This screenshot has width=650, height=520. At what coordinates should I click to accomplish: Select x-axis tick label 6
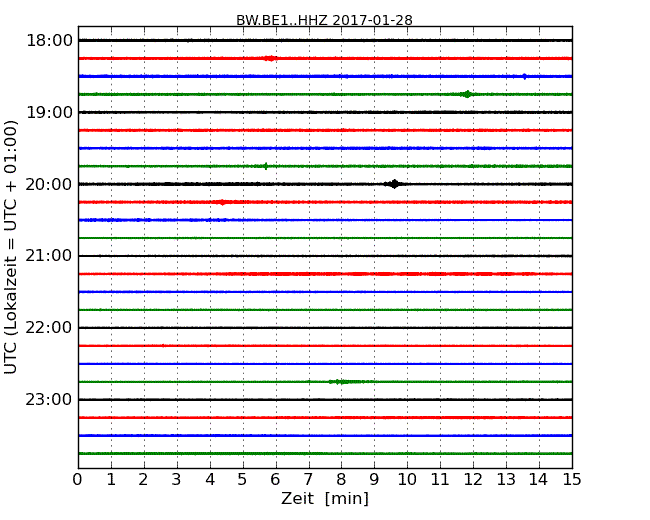(276, 479)
